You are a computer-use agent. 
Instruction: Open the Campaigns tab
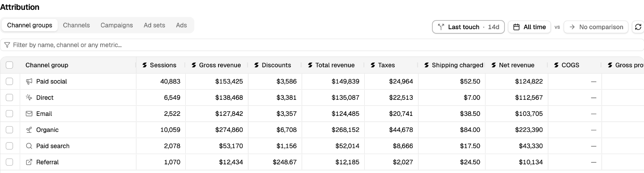[117, 25]
